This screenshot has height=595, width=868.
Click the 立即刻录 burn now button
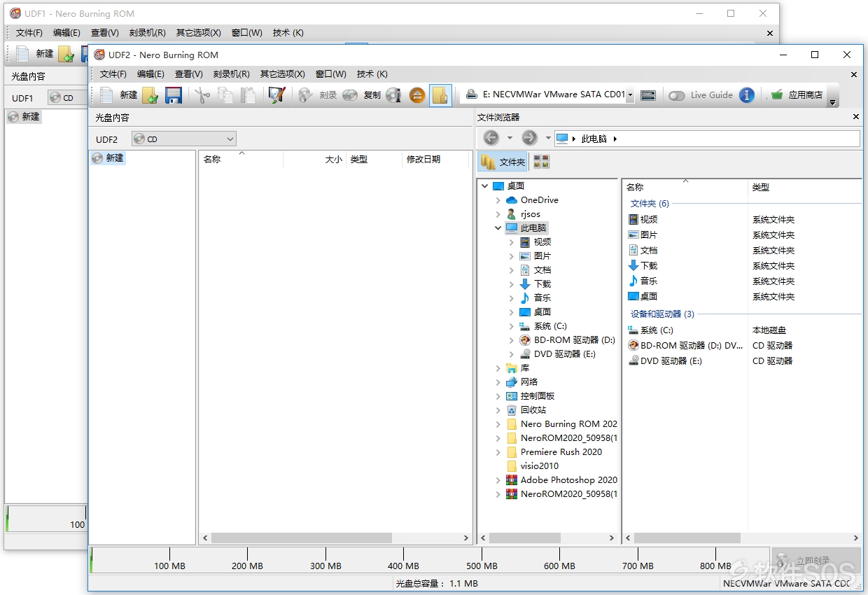tap(815, 561)
